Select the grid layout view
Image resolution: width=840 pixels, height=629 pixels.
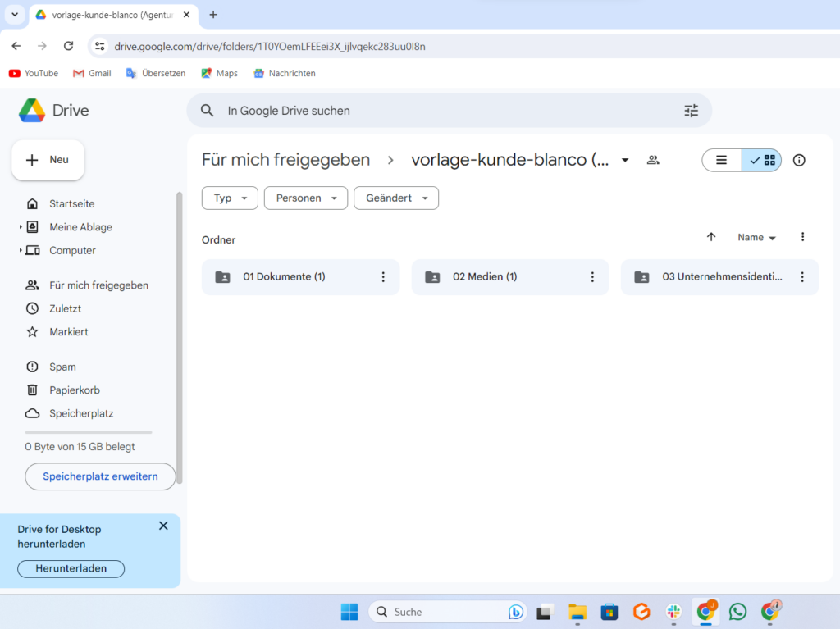coord(762,160)
